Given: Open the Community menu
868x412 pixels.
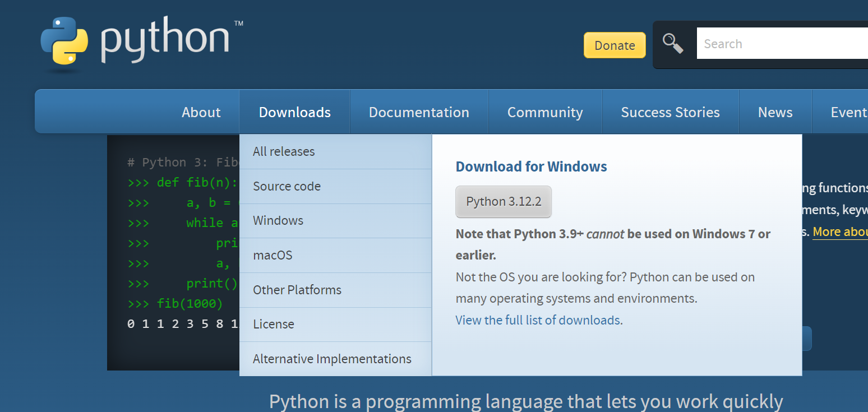Looking at the screenshot, I should [545, 112].
